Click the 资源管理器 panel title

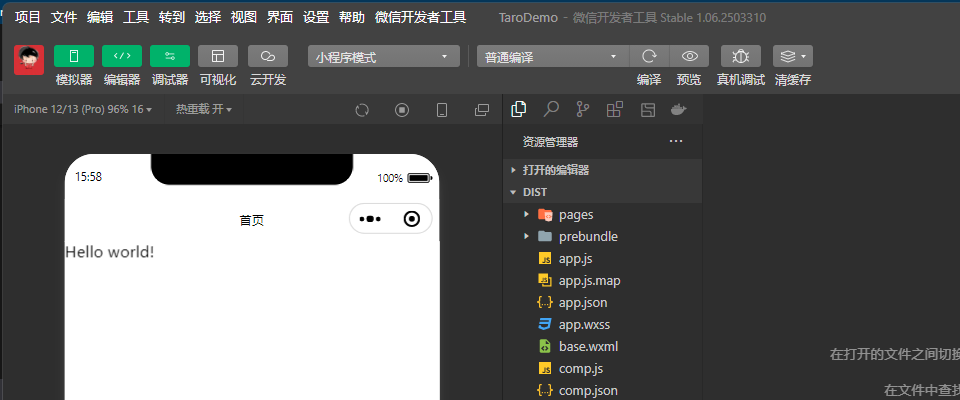pyautogui.click(x=550, y=142)
